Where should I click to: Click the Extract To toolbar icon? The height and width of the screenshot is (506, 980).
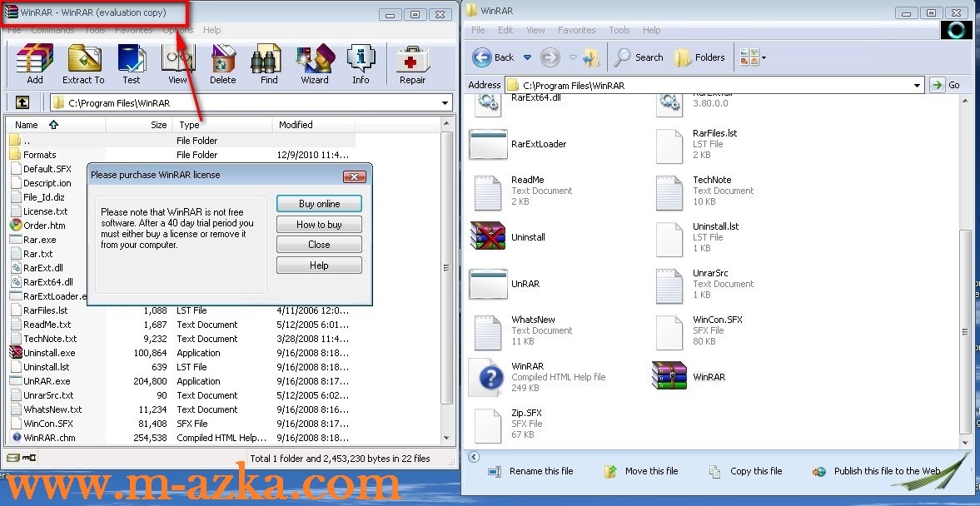pyautogui.click(x=83, y=64)
